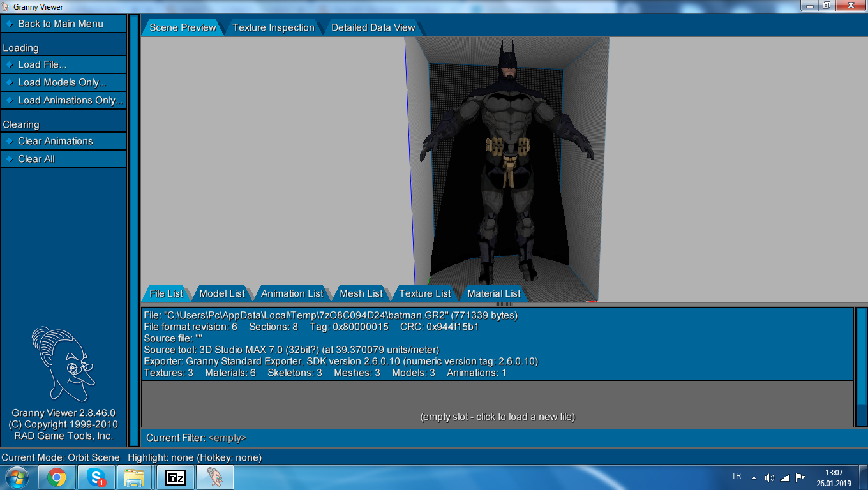The width and height of the screenshot is (868, 490).
Task: Click the Source tool 3D Studio MAX line
Action: click(x=292, y=350)
